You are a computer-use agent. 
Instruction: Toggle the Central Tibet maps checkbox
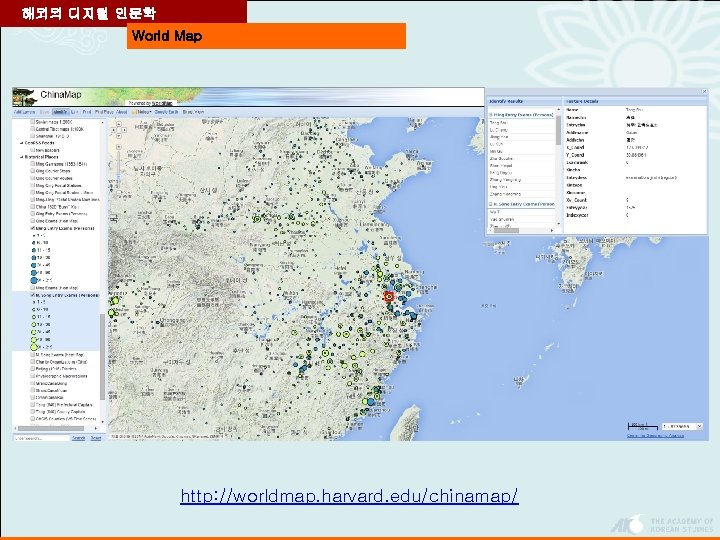33,129
